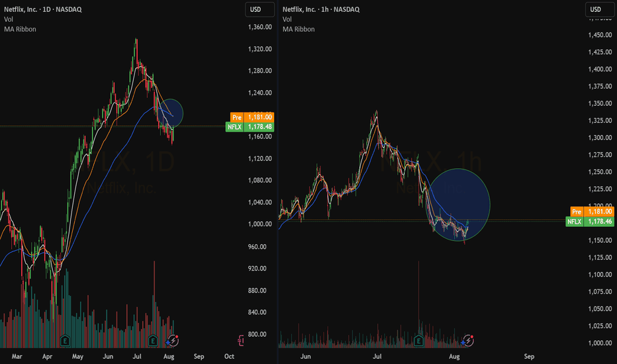
Task: Click the NFLX 1,178.46 price label
Action: (x=590, y=222)
